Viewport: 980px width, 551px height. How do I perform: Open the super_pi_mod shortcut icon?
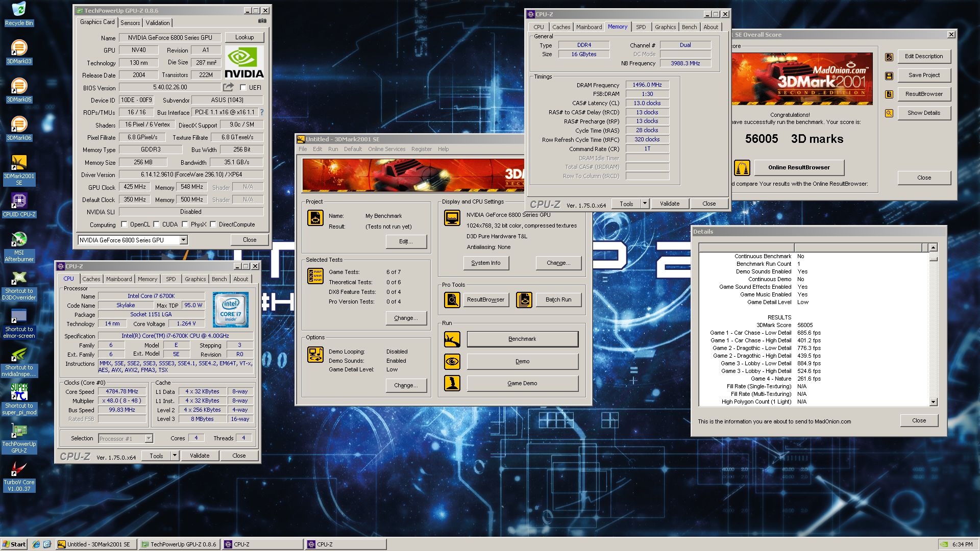[19, 399]
